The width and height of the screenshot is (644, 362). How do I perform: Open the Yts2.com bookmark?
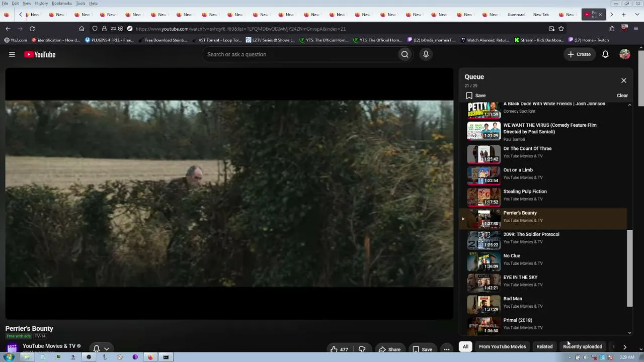[16, 40]
